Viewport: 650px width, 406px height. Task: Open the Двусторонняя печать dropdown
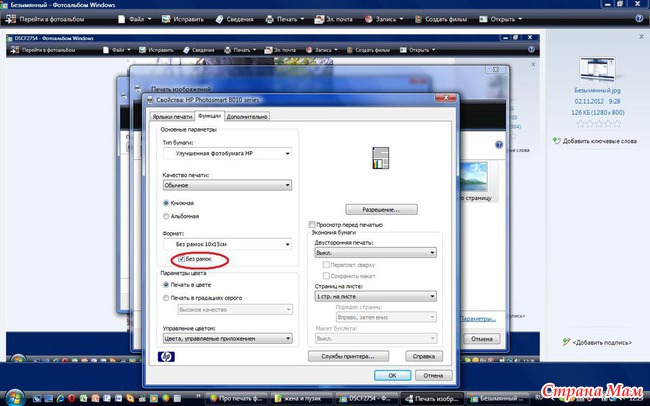375,253
